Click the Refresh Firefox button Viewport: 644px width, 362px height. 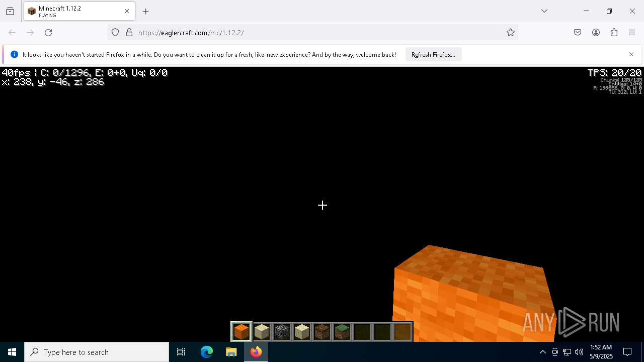[x=433, y=55]
